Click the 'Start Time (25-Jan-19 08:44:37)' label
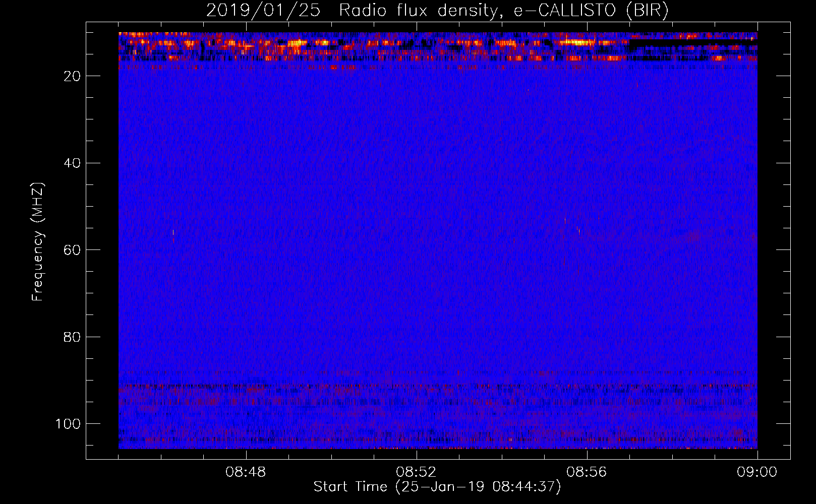 point(437,487)
